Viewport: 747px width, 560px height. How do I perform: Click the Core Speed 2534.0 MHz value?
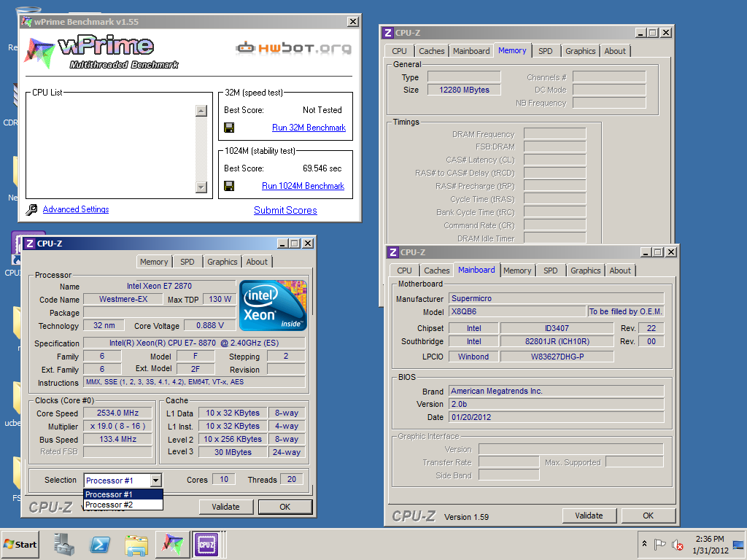click(117, 413)
